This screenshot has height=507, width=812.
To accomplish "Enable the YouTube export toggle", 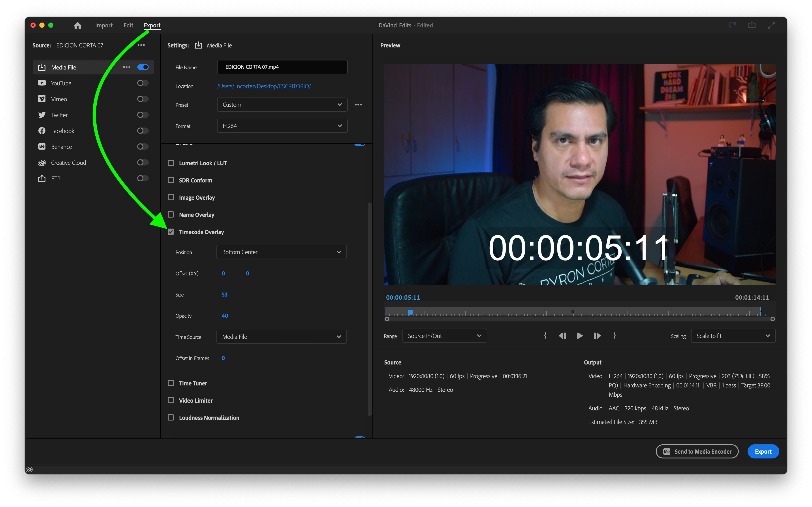I will coord(143,83).
